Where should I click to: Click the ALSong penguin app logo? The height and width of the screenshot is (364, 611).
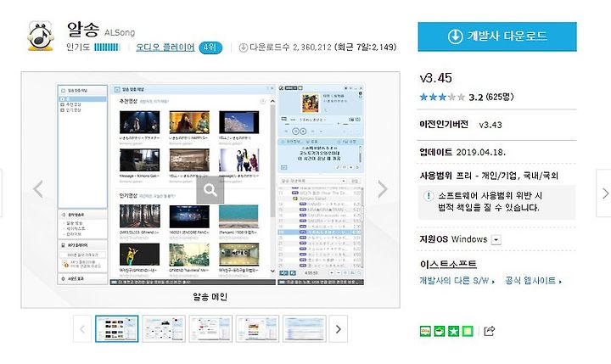[x=40, y=36]
